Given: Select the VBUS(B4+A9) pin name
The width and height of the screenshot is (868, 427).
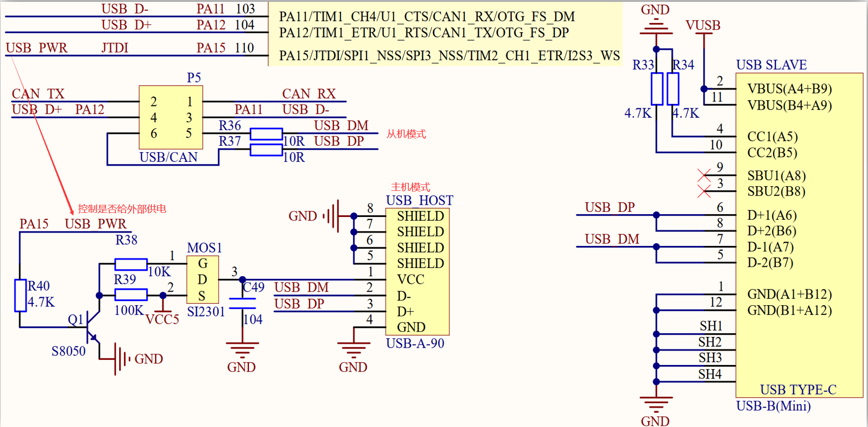Looking at the screenshot, I should tap(790, 105).
